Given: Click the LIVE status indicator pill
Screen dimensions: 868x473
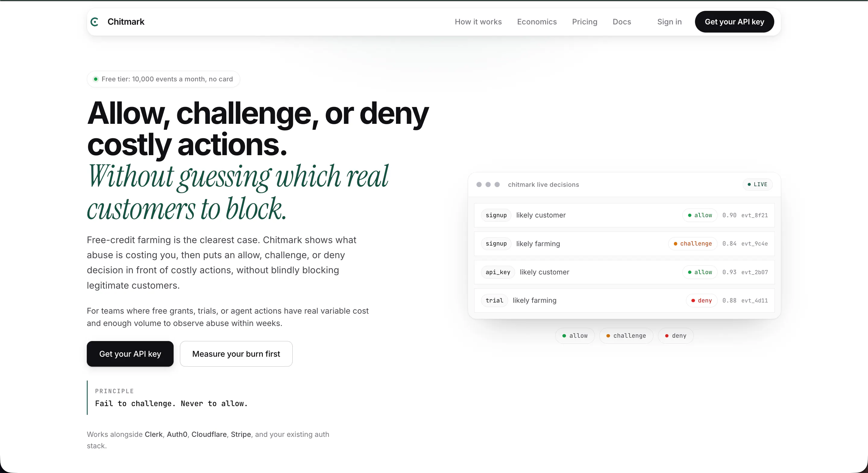Looking at the screenshot, I should coord(757,184).
